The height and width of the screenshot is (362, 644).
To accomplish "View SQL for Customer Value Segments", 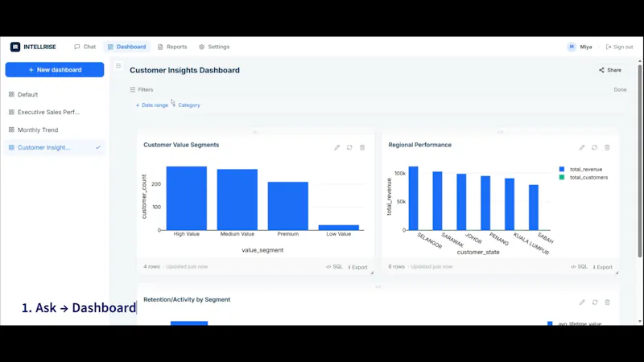I will point(334,267).
